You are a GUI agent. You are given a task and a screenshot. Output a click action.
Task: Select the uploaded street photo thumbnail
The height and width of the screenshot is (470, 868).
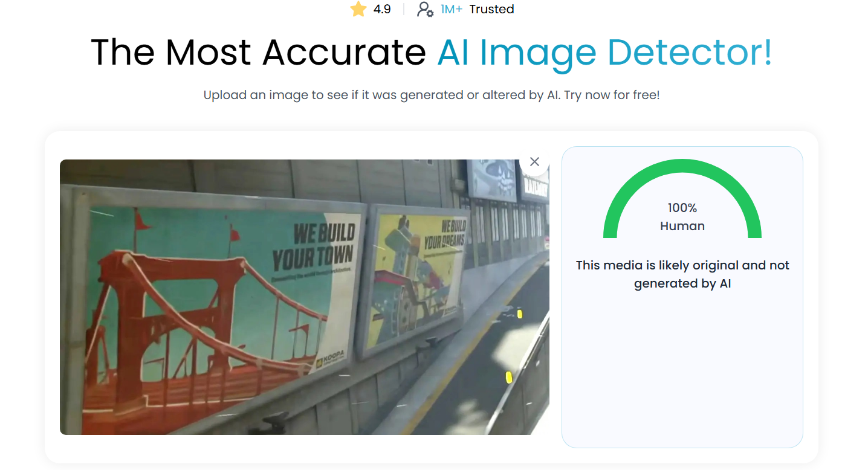pos(305,297)
